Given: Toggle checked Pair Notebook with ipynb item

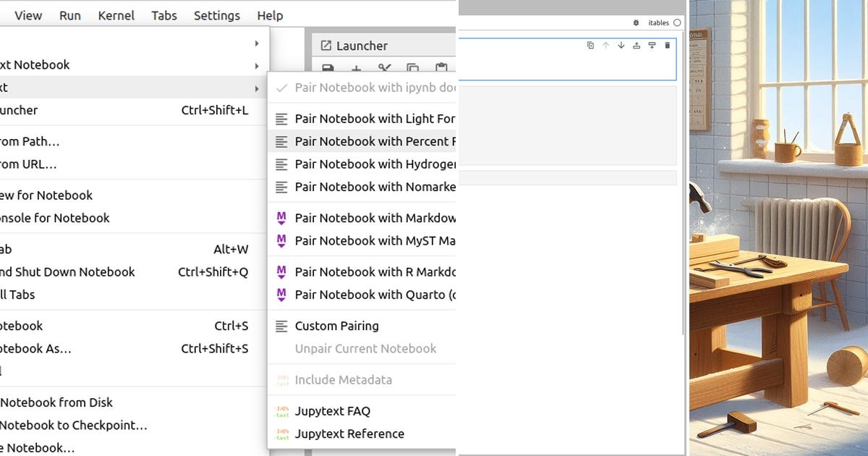Looking at the screenshot, I should click(361, 88).
